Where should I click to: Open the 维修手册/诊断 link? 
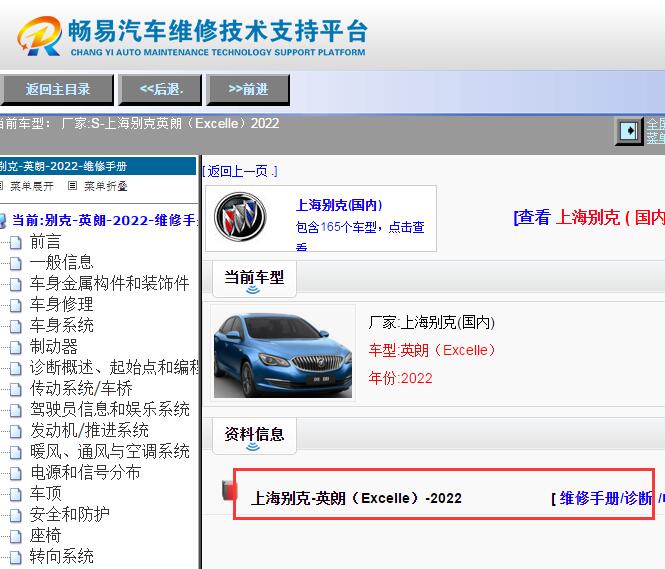pyautogui.click(x=606, y=498)
